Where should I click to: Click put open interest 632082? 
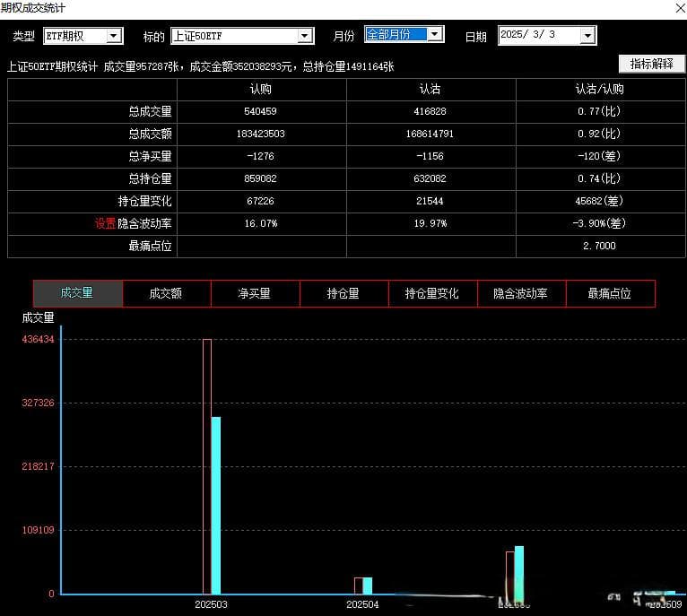pyautogui.click(x=430, y=178)
